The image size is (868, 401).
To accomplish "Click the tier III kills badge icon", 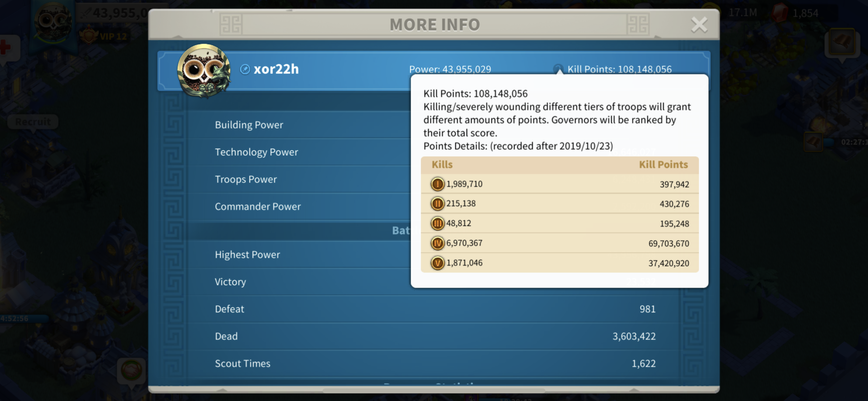I will pos(437,223).
